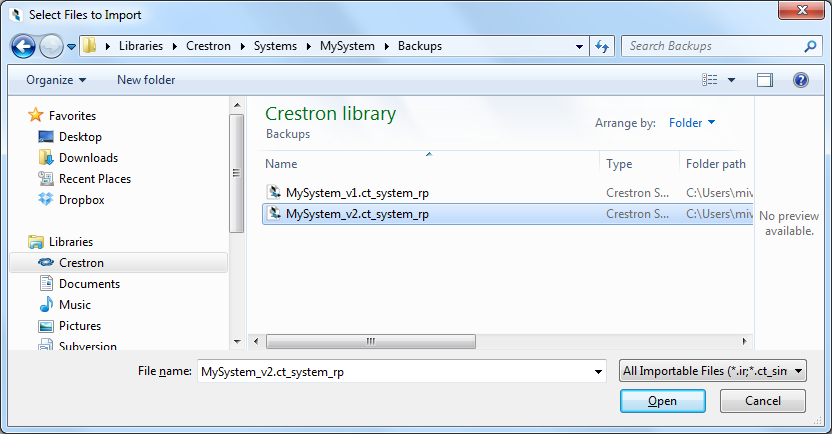Click the Open button
832x434 pixels.
[663, 401]
